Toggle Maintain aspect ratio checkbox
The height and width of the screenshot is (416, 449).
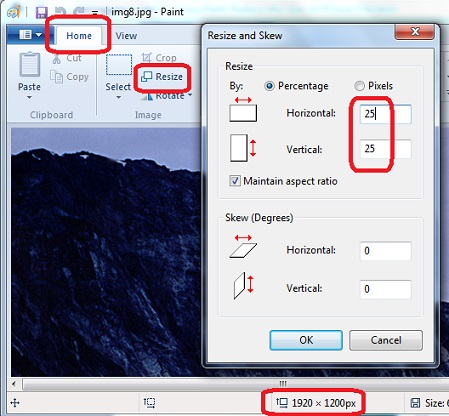pos(235,181)
